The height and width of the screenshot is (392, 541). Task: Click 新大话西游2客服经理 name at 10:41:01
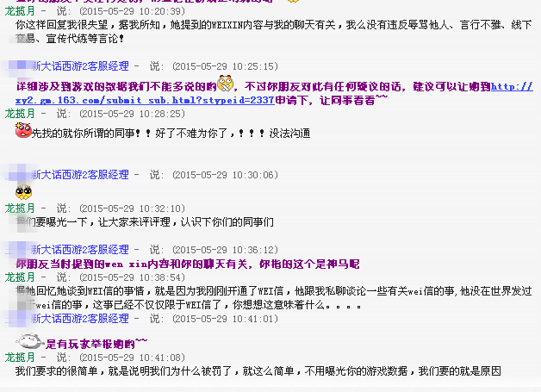click(80, 318)
